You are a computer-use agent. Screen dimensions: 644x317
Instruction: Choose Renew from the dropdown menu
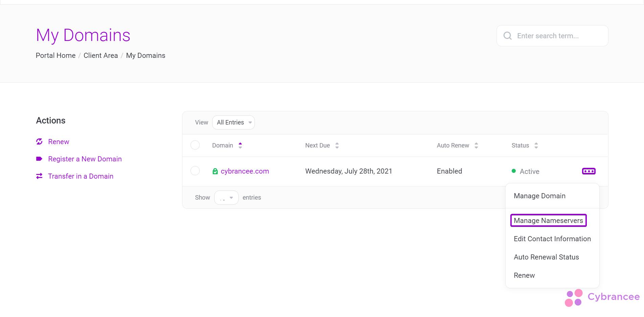(524, 275)
